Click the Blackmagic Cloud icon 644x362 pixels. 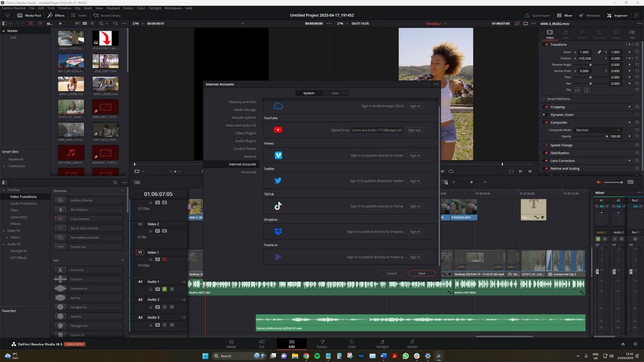pos(278,106)
